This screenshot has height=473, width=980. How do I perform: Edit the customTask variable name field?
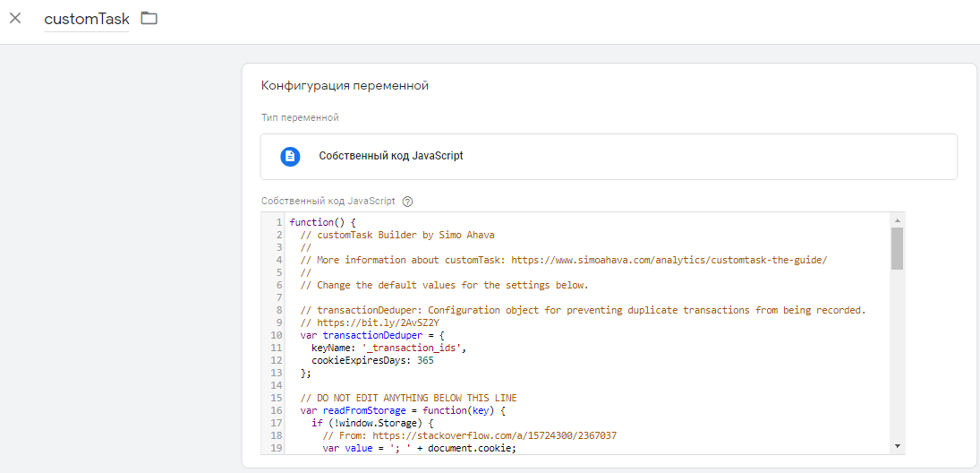click(x=86, y=19)
